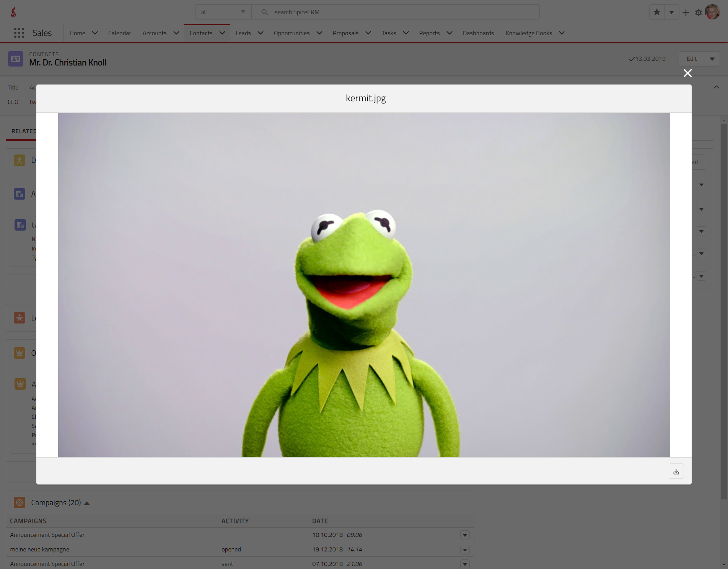Click the favorites star icon
The height and width of the screenshot is (569, 728).
(x=657, y=12)
